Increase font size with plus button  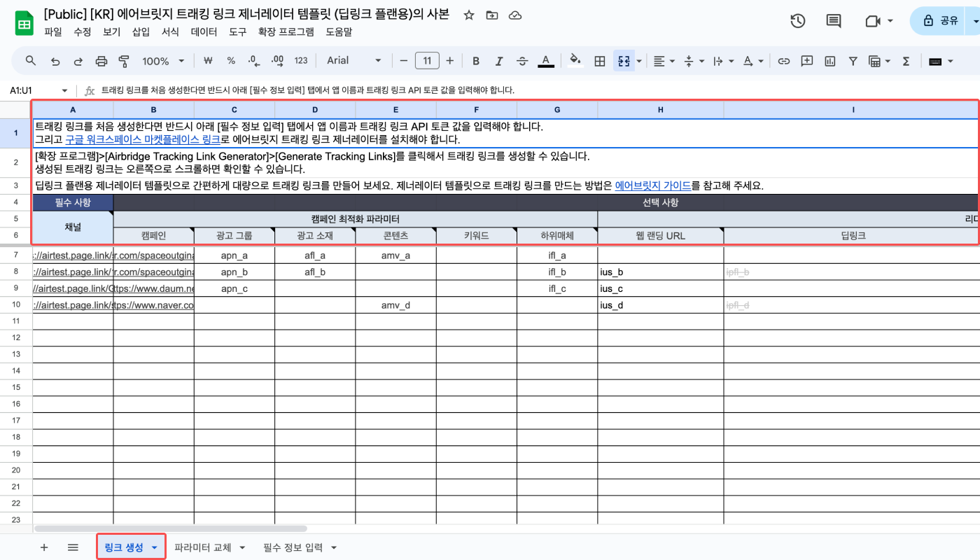click(x=450, y=61)
